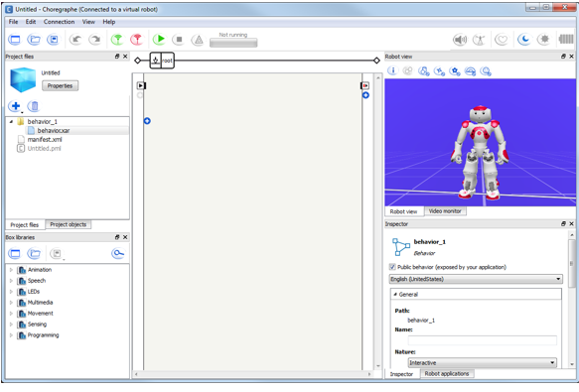
Task: Click the Name input field in Inspector
Action: coord(483,340)
